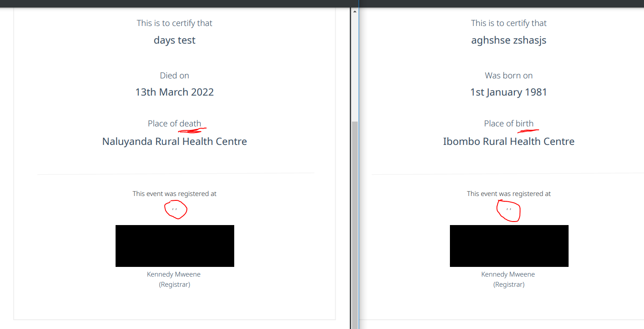
Task: Click the circled empty location on death certificate
Action: click(x=175, y=209)
